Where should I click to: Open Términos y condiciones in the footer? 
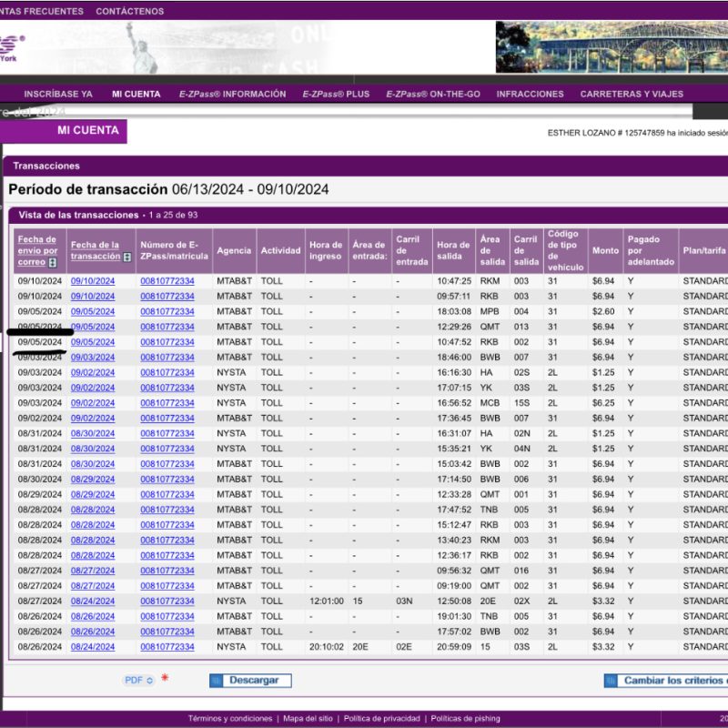(230, 719)
